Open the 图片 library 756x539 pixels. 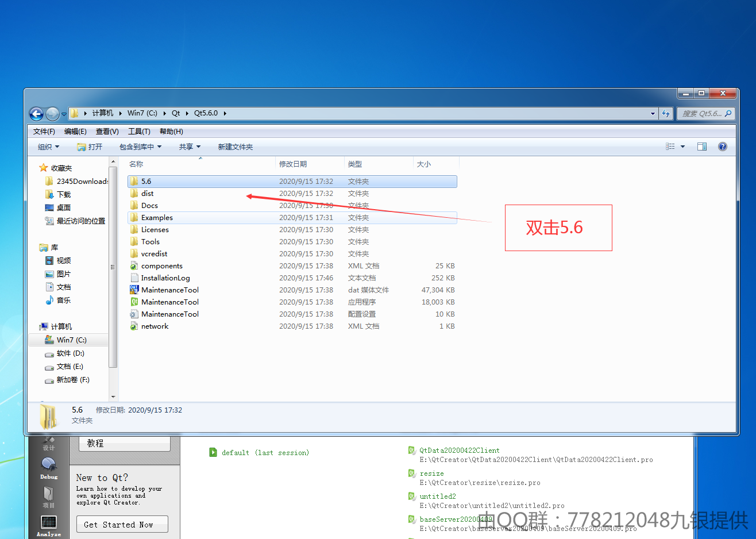point(57,274)
